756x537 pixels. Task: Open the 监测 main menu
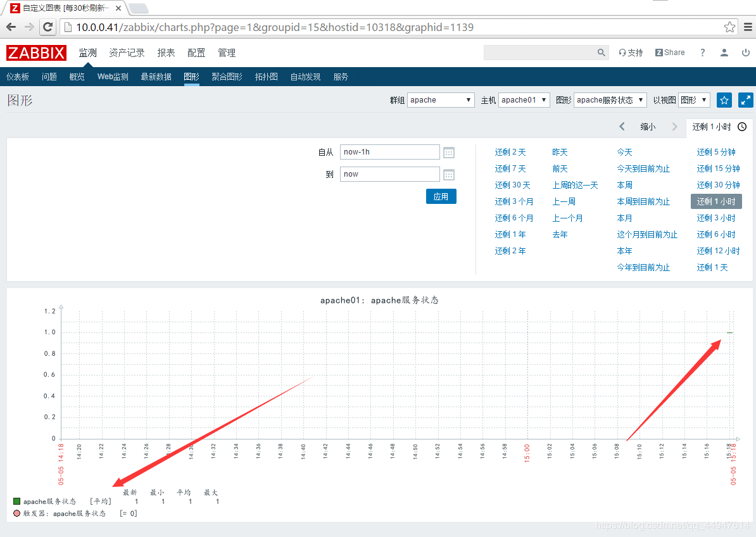88,53
